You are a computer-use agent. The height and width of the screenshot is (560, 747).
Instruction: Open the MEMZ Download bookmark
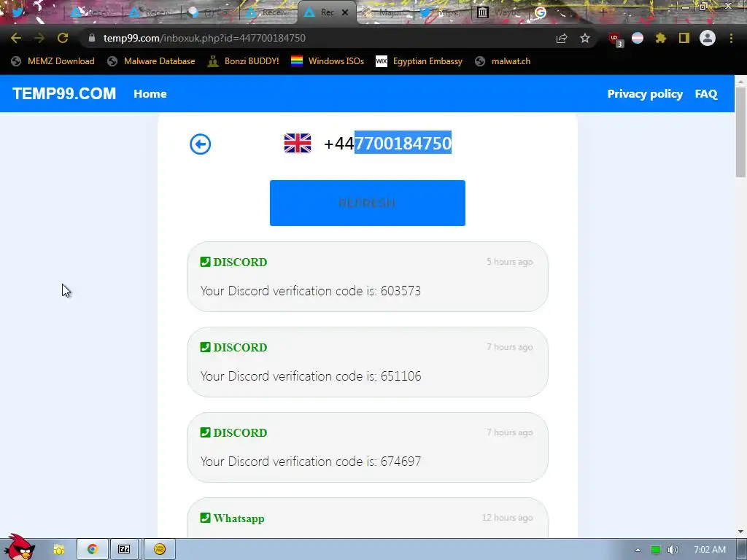[53, 61]
